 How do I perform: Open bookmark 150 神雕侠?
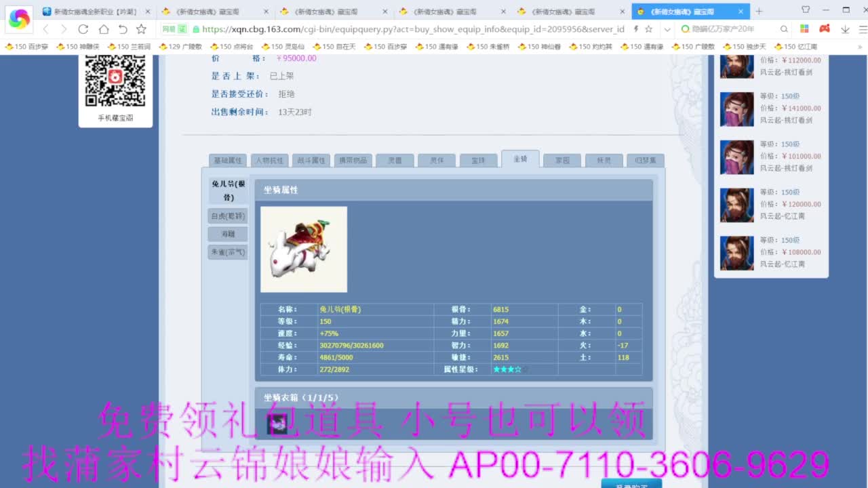coord(79,47)
